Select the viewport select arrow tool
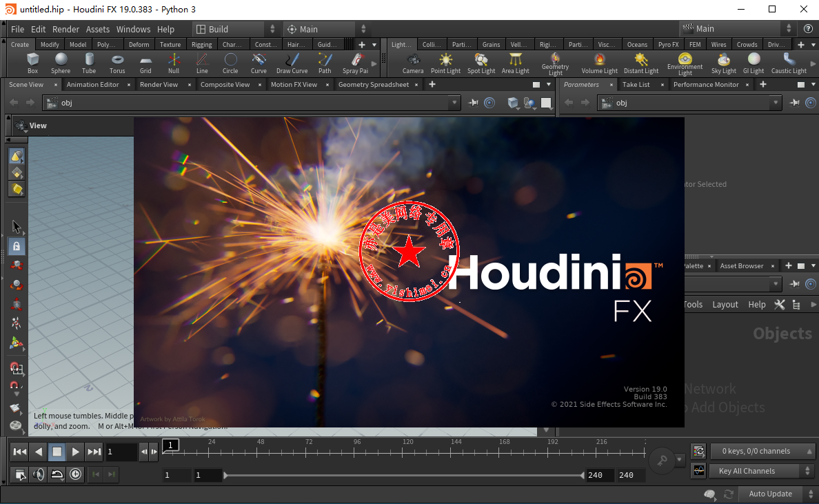The height and width of the screenshot is (504, 819). [x=16, y=226]
